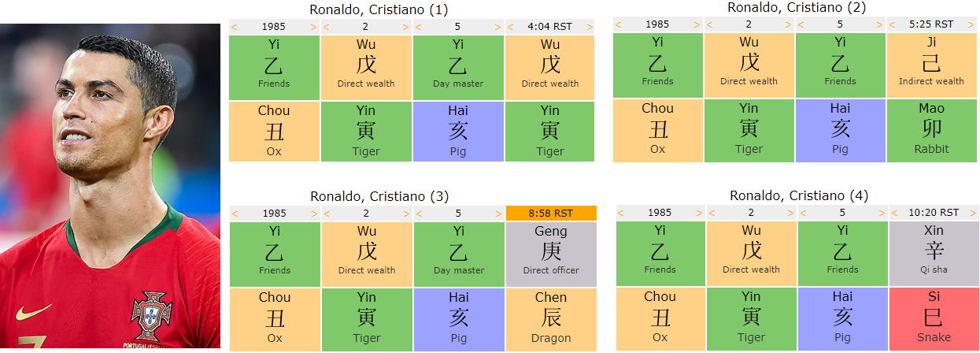Image resolution: width=980 pixels, height=353 pixels.
Task: Click previous-month arrow in Ronaldo chart (1)
Action: pyautogui.click(x=326, y=27)
